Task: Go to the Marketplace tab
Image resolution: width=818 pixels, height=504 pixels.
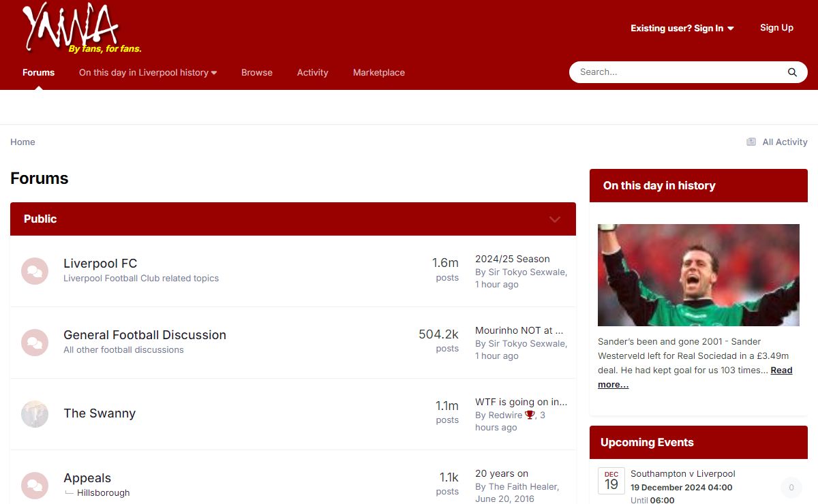Action: (379, 72)
